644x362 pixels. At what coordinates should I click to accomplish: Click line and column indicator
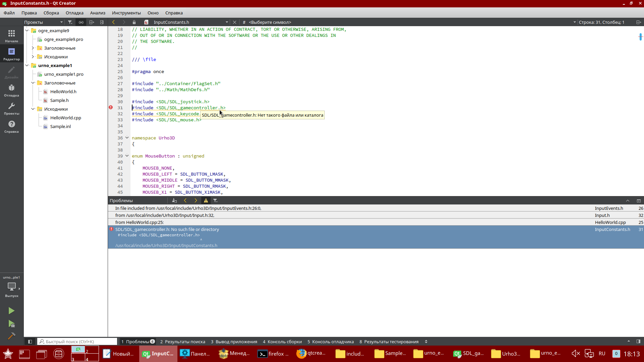(602, 22)
